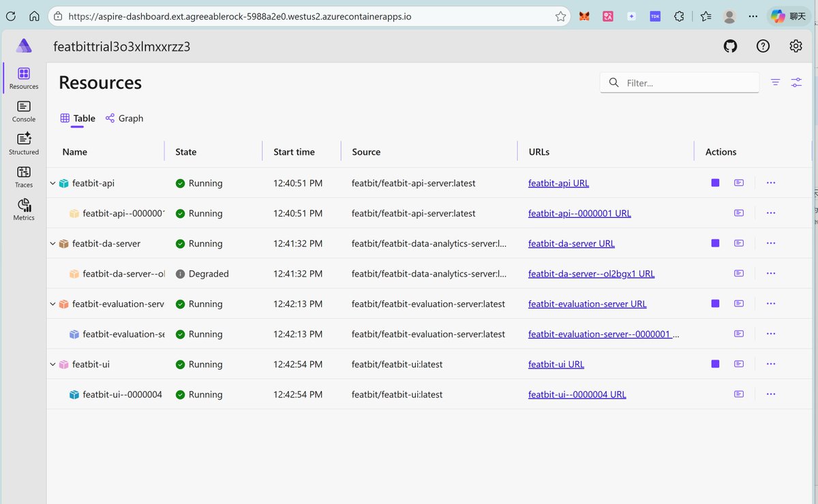Image resolution: width=818 pixels, height=504 pixels.
Task: View console logs for Degraded da-server replica
Action: tap(739, 273)
